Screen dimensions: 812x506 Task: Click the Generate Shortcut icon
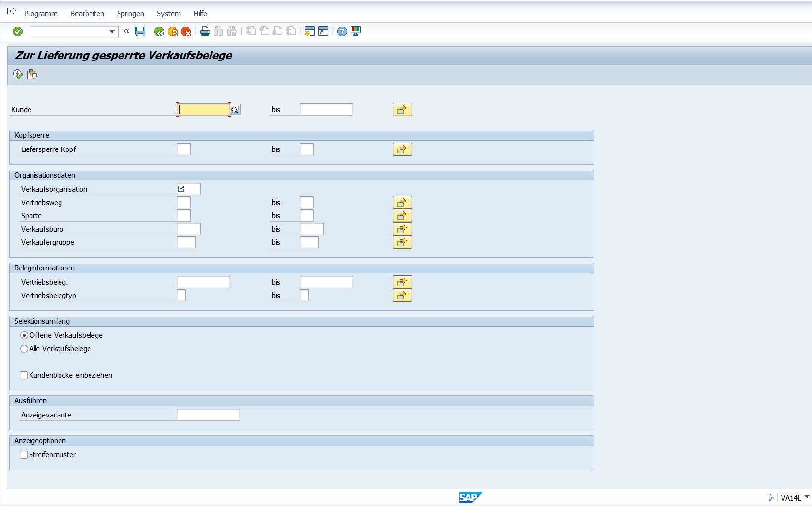(x=323, y=31)
